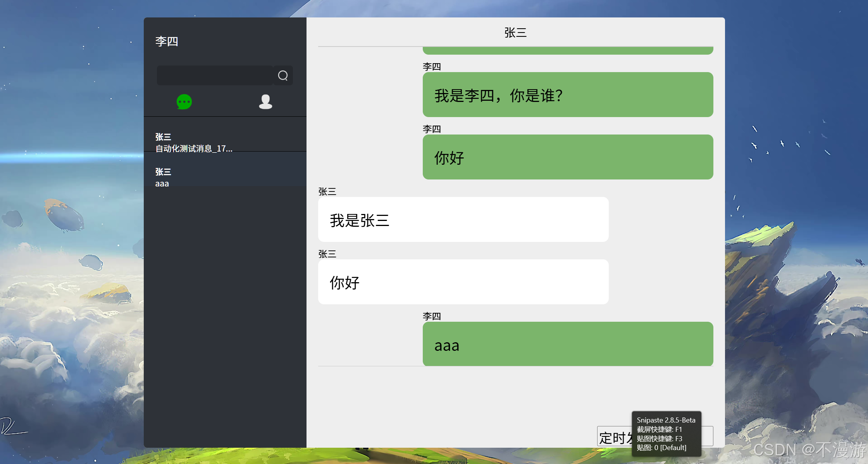Click the CSDN @不漫游 watermark
The height and width of the screenshot is (464, 868).
809,450
